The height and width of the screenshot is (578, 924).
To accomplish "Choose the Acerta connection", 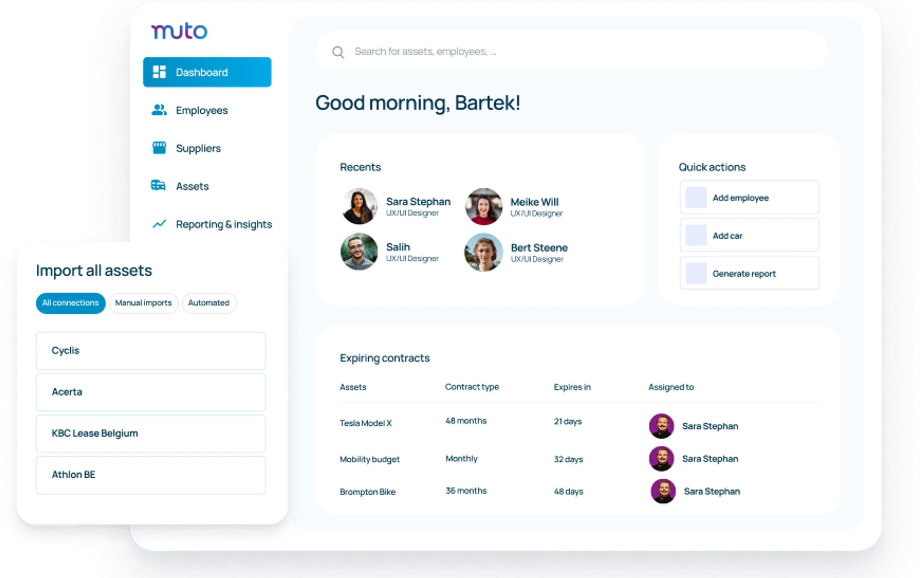I will point(151,392).
